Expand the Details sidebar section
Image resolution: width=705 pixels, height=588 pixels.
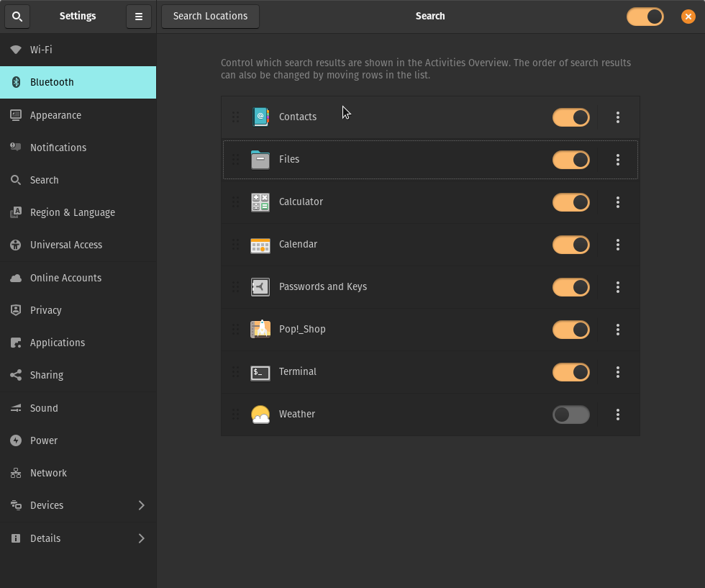tap(78, 538)
